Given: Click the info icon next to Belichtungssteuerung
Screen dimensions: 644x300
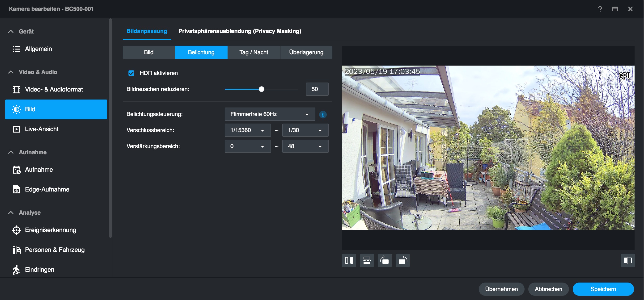Looking at the screenshot, I should point(323,114).
